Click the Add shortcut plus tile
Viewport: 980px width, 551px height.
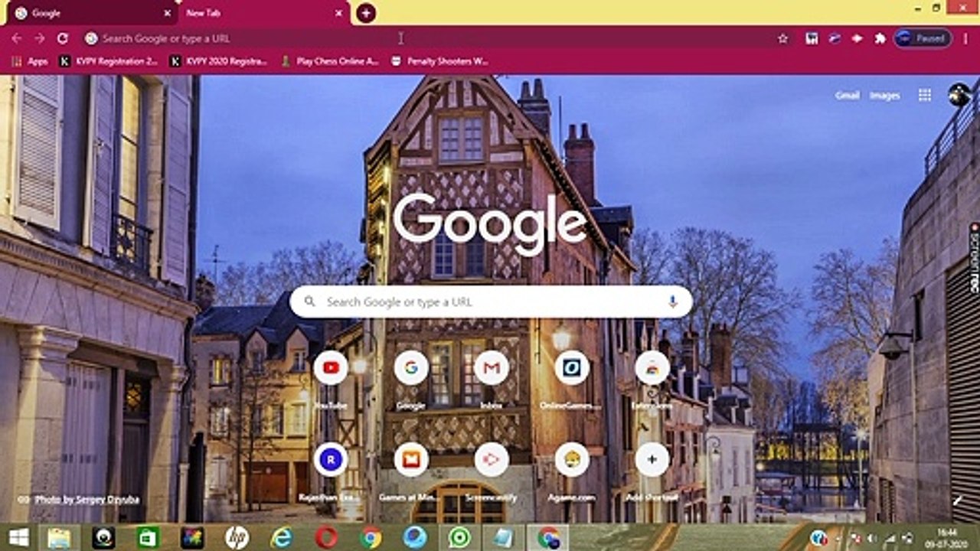point(652,459)
